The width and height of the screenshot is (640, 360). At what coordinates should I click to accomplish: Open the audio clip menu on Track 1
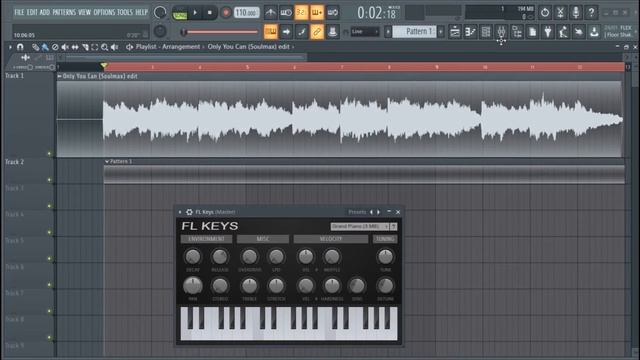[60, 76]
